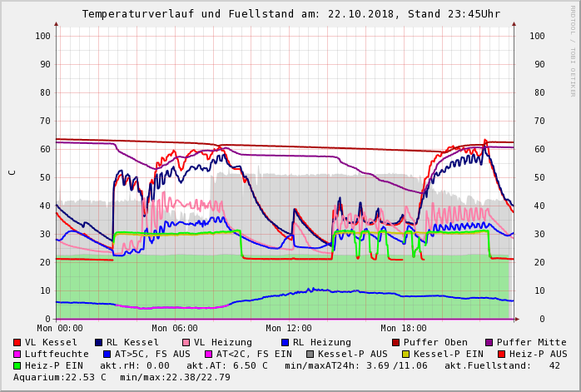581x392 pixels.
Task: Select the pink VL Heizung legend swatch
Action: pyautogui.click(x=186, y=342)
